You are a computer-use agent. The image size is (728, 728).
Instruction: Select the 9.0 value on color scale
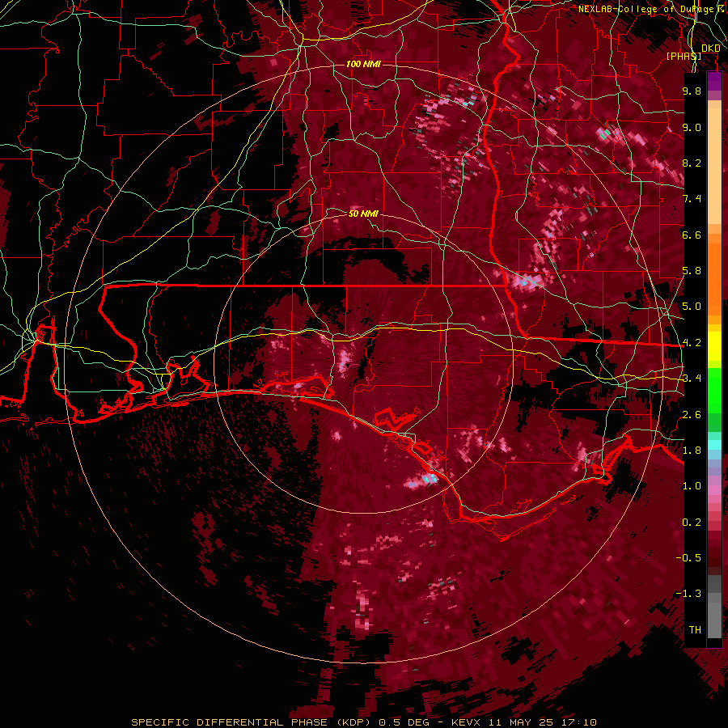(692, 127)
